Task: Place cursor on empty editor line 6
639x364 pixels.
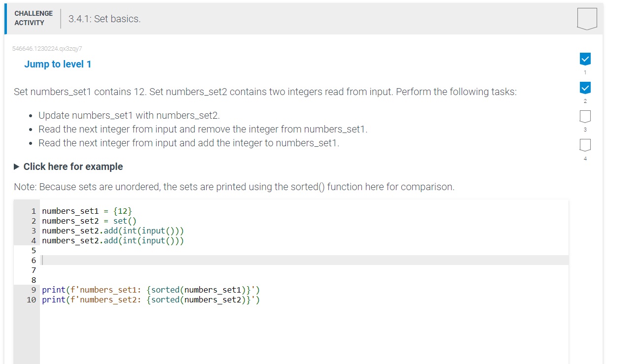Action: pyautogui.click(x=305, y=260)
